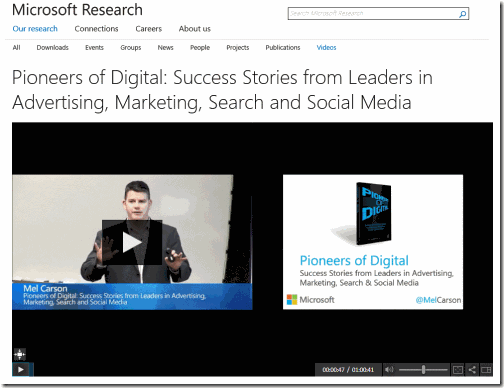This screenshot has height=388, width=504.
Task: Switch to the Videos filter
Action: coord(326,47)
